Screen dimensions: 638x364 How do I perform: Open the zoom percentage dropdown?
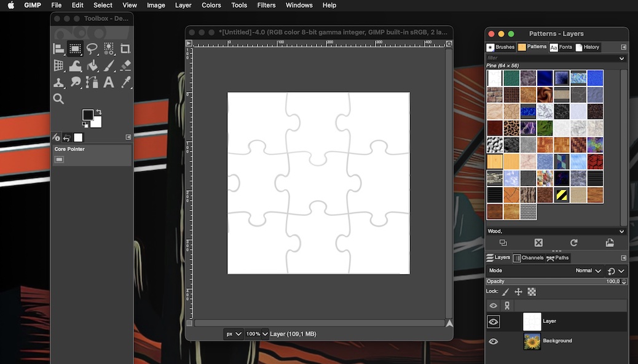coord(257,334)
